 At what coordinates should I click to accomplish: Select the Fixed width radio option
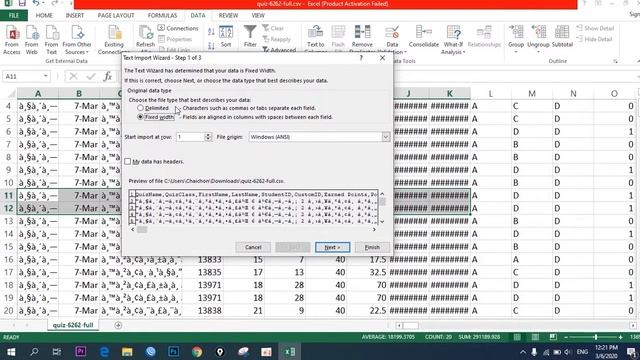click(140, 117)
